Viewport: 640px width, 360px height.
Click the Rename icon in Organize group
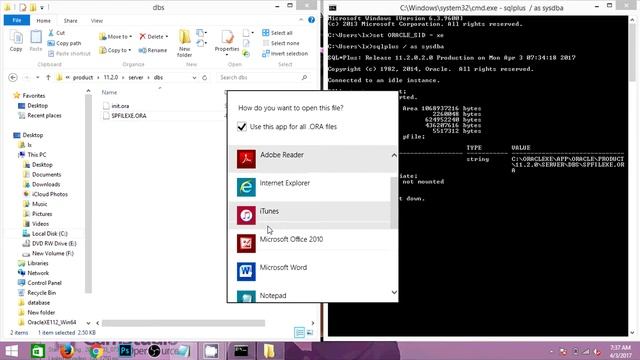click(x=153, y=50)
